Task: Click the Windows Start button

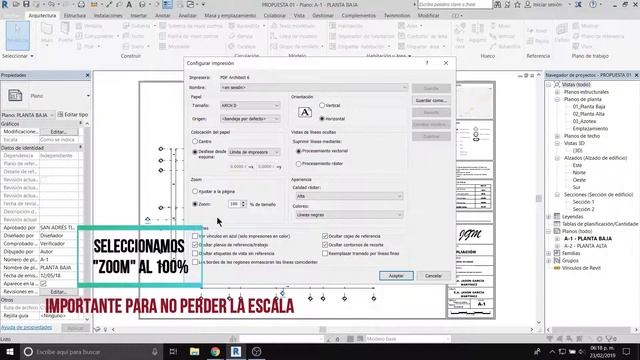Action: click(x=9, y=351)
